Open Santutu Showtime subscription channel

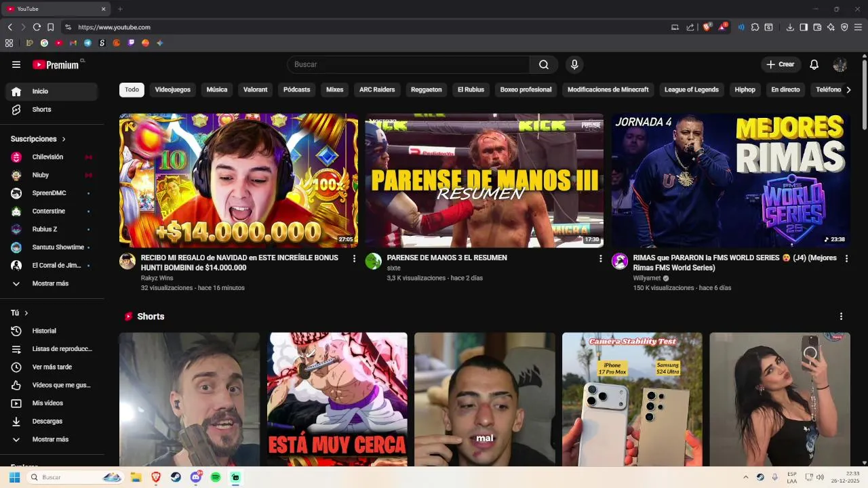[x=52, y=247]
